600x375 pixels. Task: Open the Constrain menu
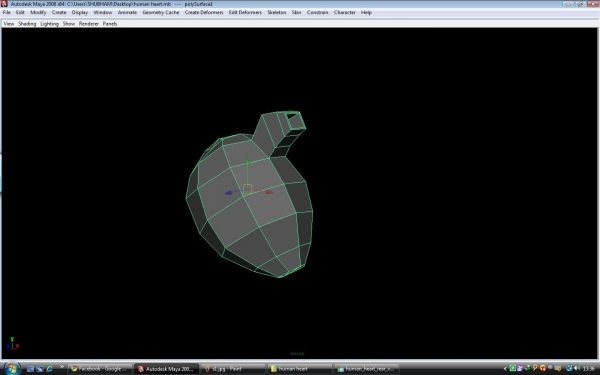[318, 12]
